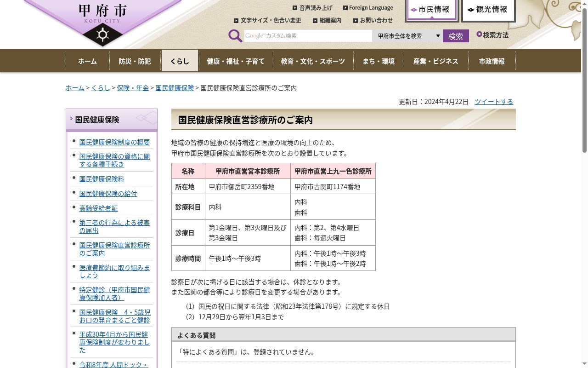Open the 教育・文化・スポーツ menu item
588x368 pixels.
coord(313,61)
